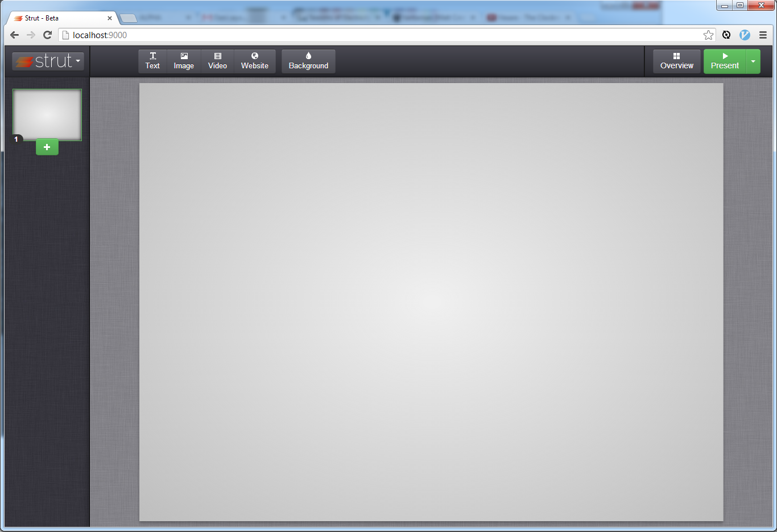
Task: Start the presentation with Present
Action: (725, 61)
